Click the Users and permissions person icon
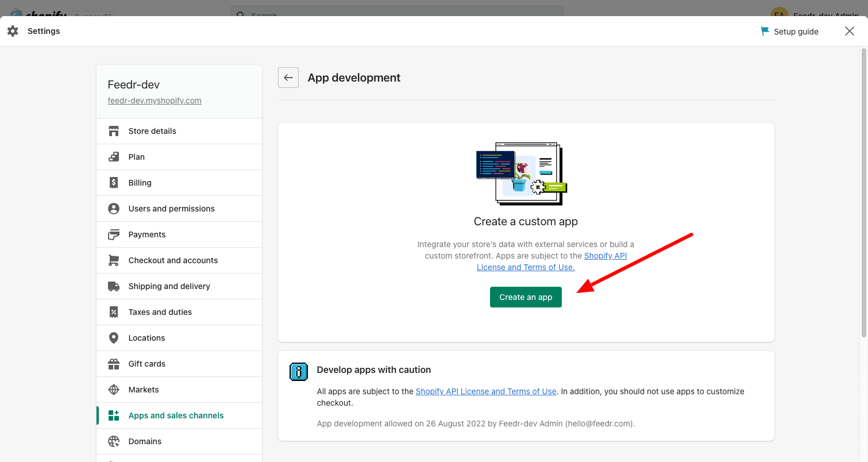Image resolution: width=868 pixels, height=462 pixels. (114, 209)
